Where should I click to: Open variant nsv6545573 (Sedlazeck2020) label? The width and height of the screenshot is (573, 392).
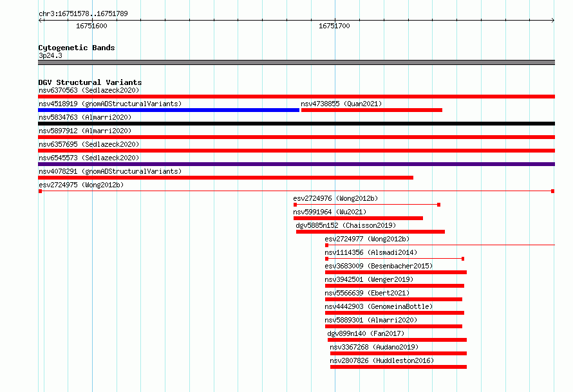pyautogui.click(x=89, y=158)
